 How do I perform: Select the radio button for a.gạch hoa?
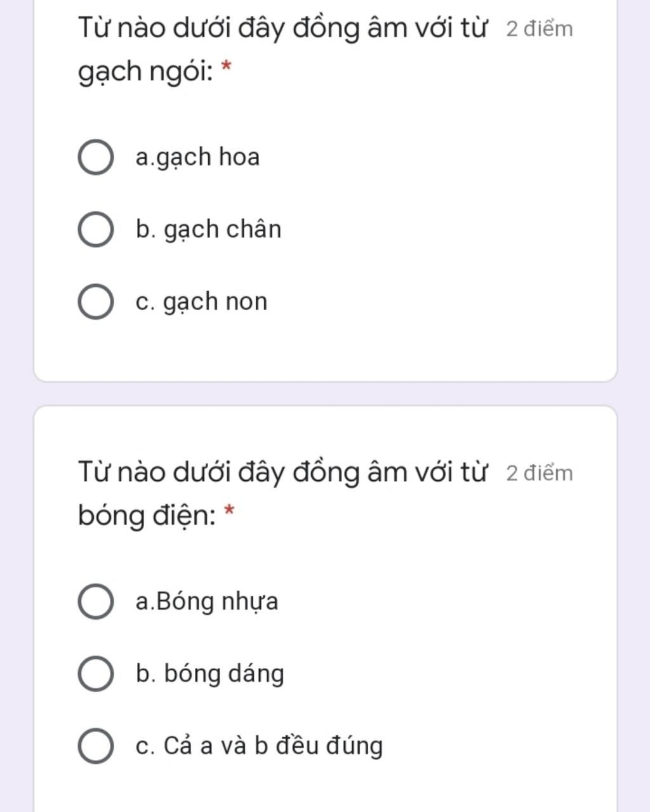[96, 157]
